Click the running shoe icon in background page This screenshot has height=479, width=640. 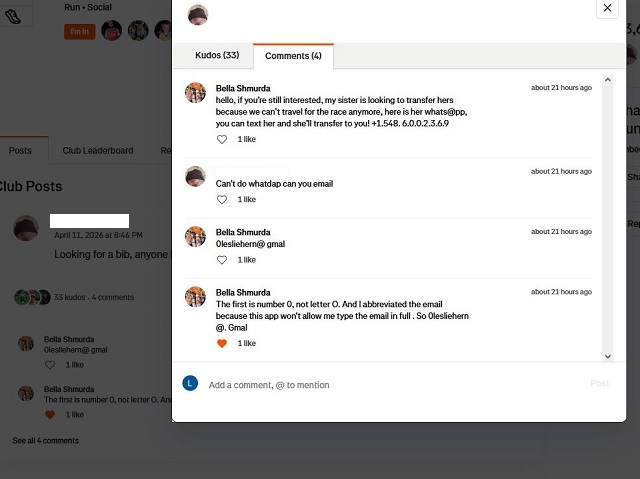pos(13,16)
